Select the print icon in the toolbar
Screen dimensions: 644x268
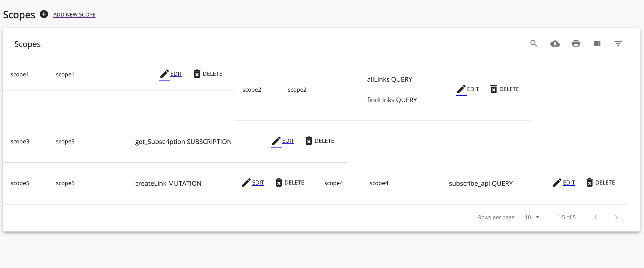click(576, 43)
